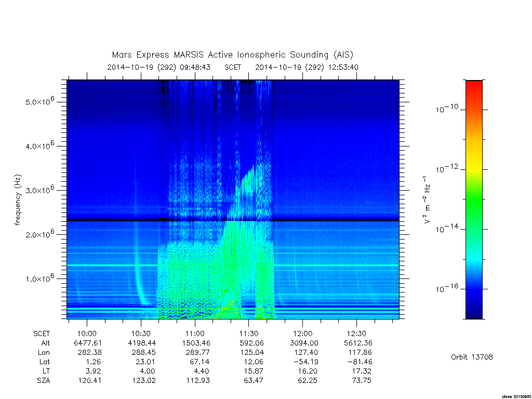Click the 1.0×10^6 frequency tick label
The image size is (532, 399).
[x=39, y=277]
